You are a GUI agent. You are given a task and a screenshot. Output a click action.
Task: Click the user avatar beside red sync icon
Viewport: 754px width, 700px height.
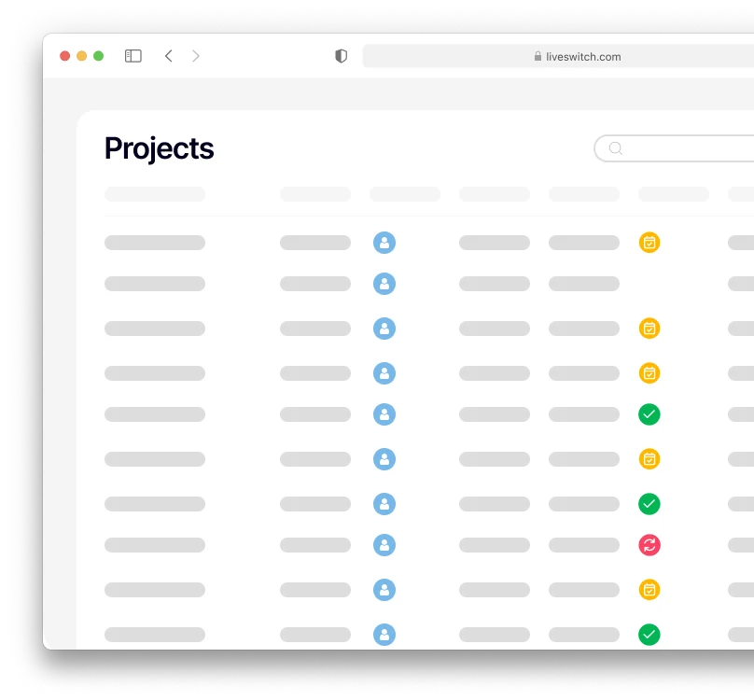(x=384, y=545)
